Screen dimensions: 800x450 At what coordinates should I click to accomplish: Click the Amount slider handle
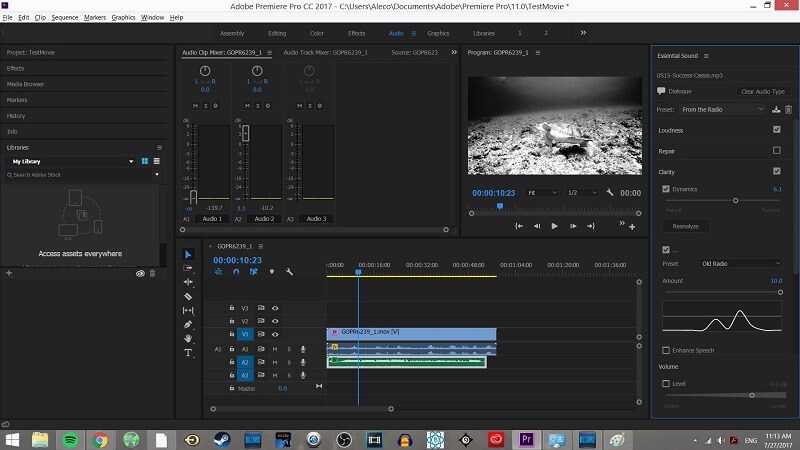click(780, 292)
